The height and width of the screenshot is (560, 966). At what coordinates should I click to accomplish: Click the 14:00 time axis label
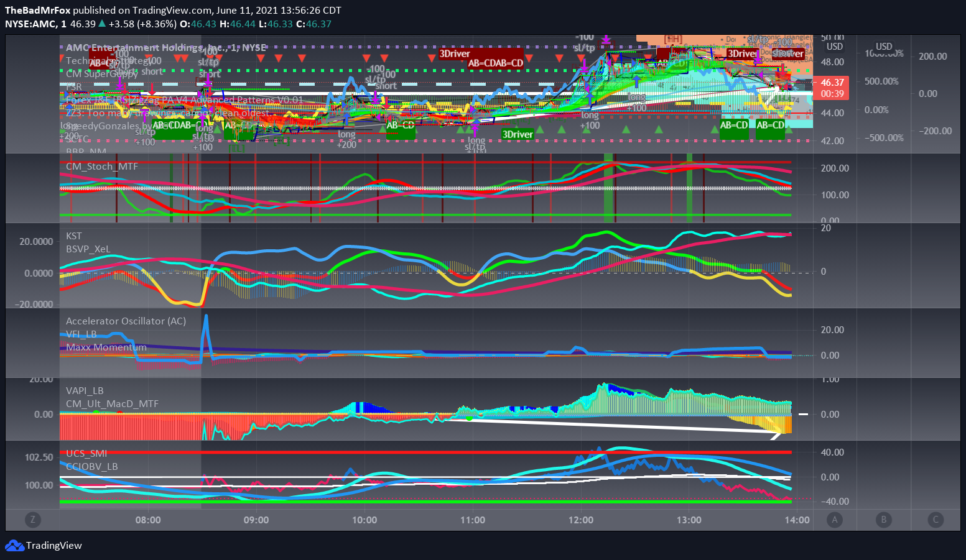[797, 520]
